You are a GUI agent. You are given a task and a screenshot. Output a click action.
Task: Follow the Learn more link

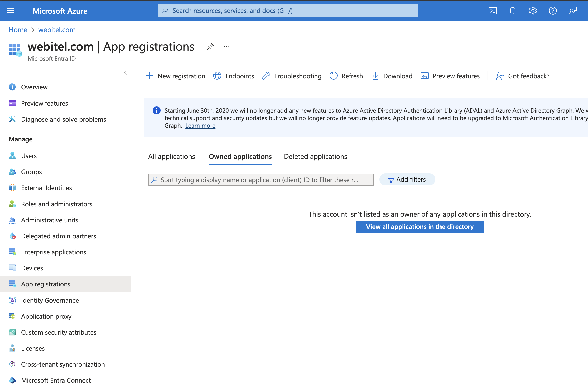click(x=200, y=126)
